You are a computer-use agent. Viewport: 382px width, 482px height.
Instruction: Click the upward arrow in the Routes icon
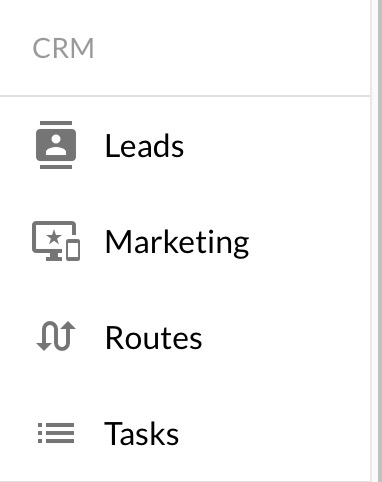pyautogui.click(x=69, y=335)
